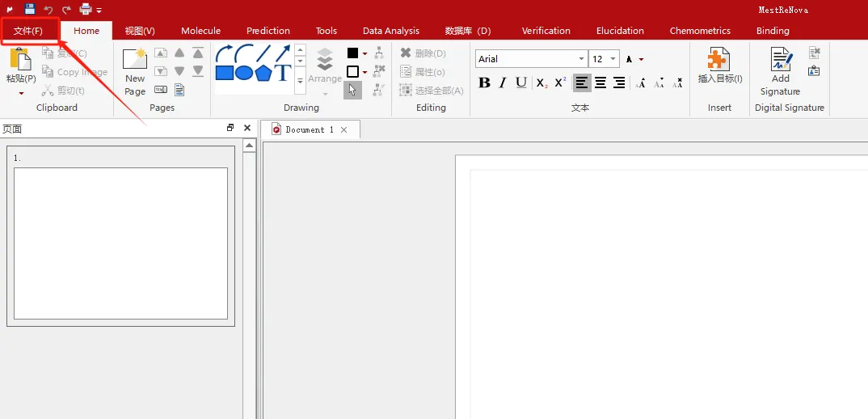Viewport: 868px width, 419px height.
Task: Toggle underline text formatting
Action: click(521, 83)
